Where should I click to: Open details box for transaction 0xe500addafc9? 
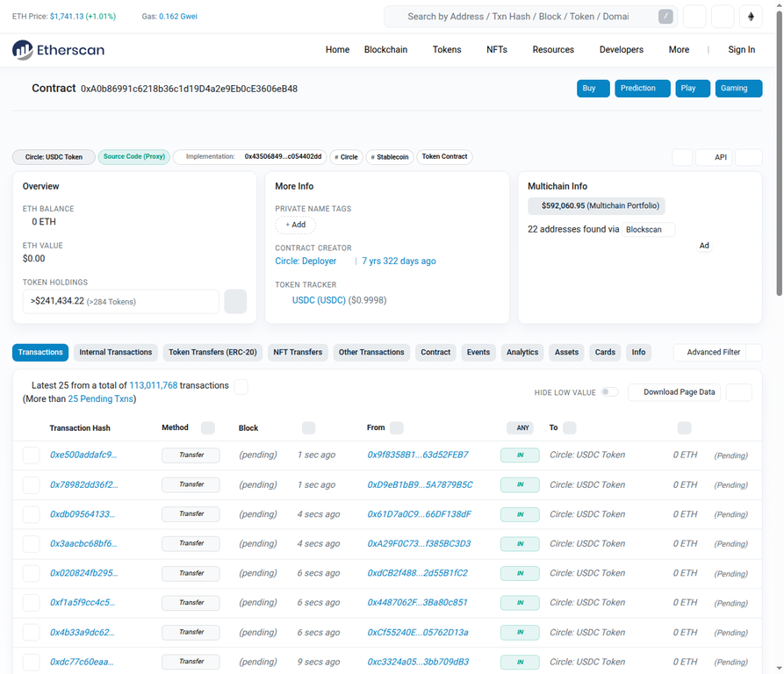[x=31, y=455]
